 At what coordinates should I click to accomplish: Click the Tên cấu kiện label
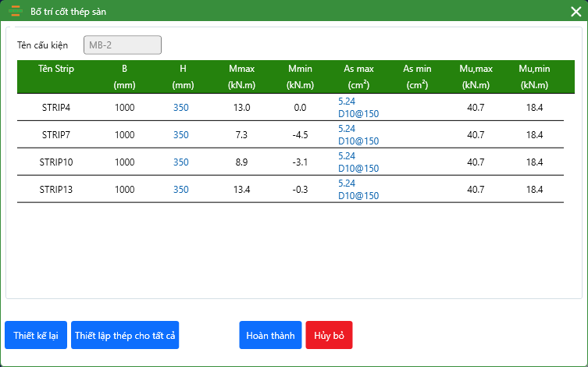(42, 45)
